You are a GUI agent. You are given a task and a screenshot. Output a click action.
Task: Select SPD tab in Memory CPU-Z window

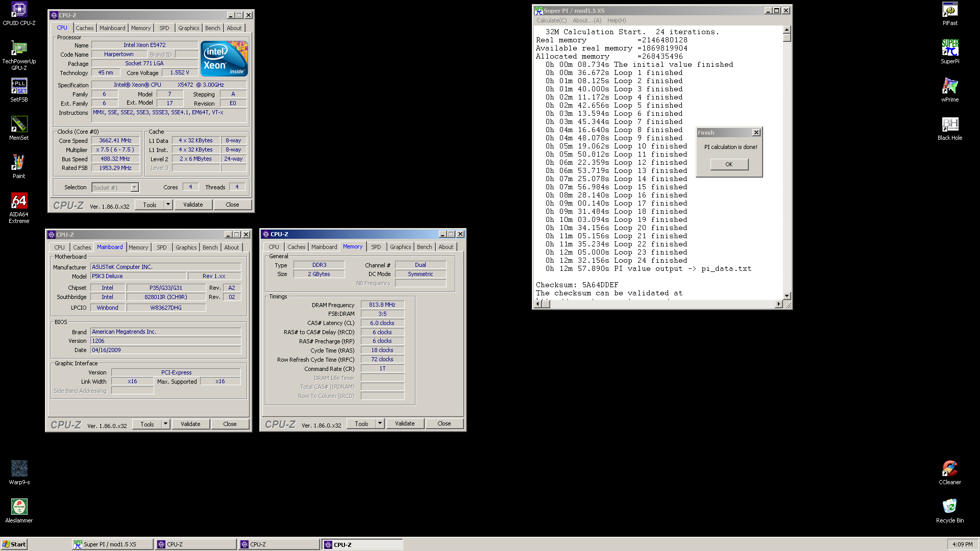(x=376, y=247)
